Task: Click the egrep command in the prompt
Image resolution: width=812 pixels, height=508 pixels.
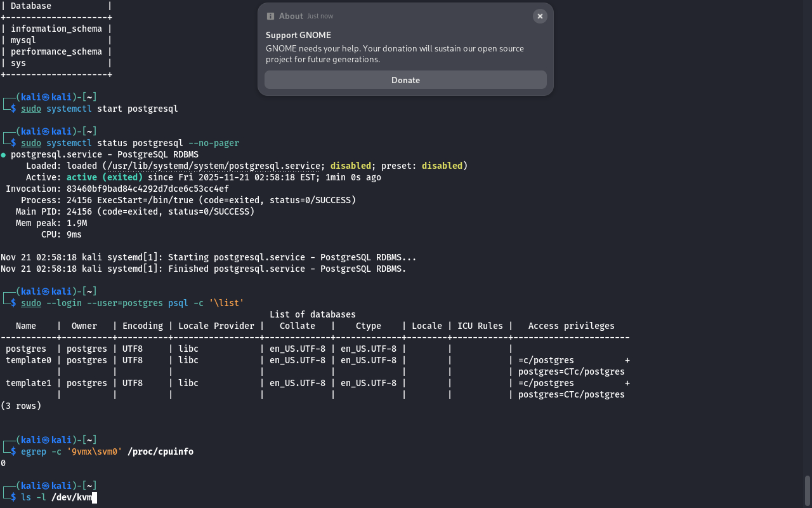Action: 33,451
